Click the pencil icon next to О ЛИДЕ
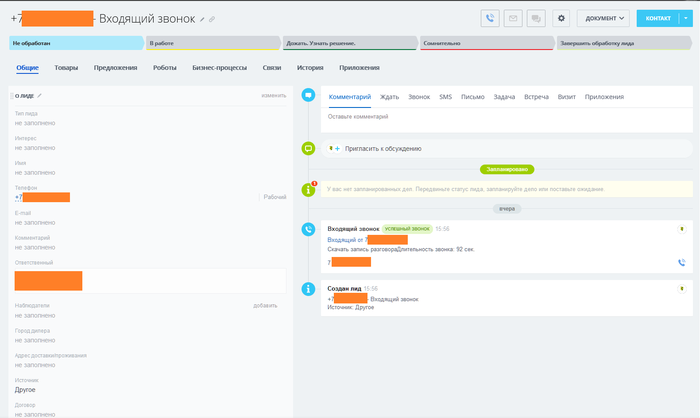This screenshot has height=418, width=700. click(x=40, y=95)
